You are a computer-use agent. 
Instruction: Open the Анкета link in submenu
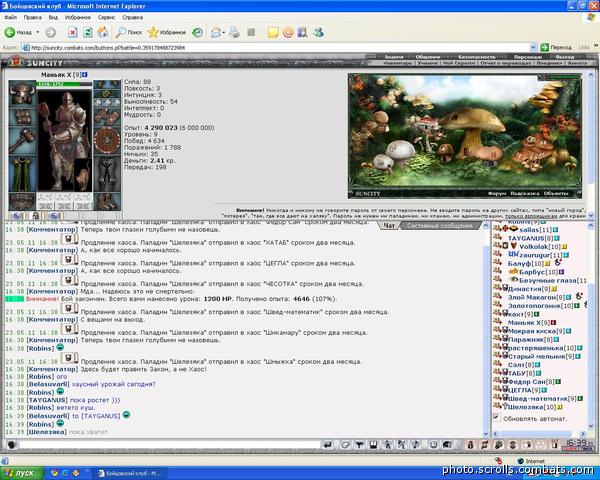pyautogui.click(x=577, y=63)
